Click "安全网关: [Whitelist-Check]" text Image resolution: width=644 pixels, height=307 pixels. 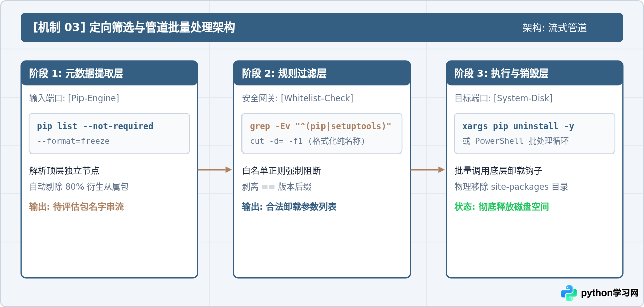click(297, 98)
